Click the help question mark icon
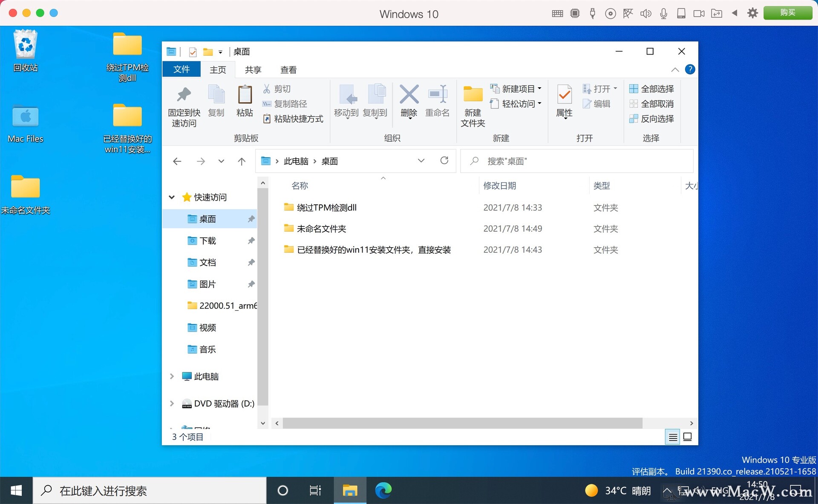The image size is (818, 504). pyautogui.click(x=690, y=69)
